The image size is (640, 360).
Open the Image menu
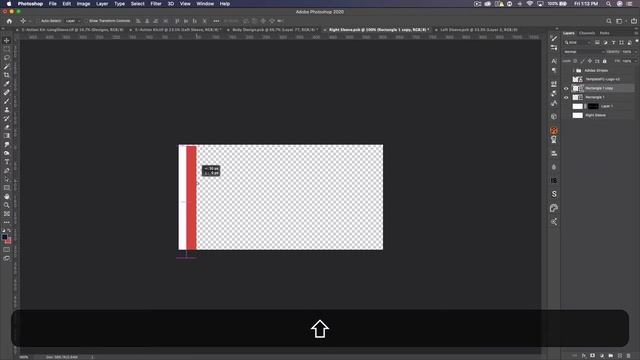pyautogui.click(x=83, y=4)
